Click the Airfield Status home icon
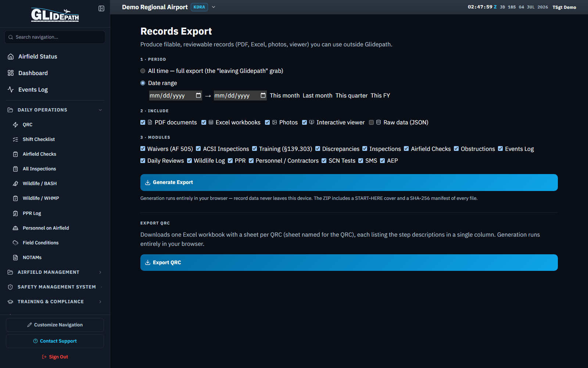 (11, 57)
